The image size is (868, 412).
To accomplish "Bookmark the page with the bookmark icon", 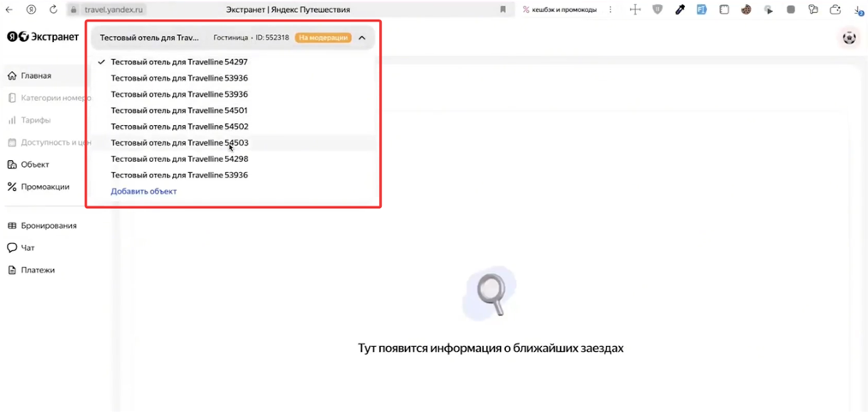I will 503,9.
